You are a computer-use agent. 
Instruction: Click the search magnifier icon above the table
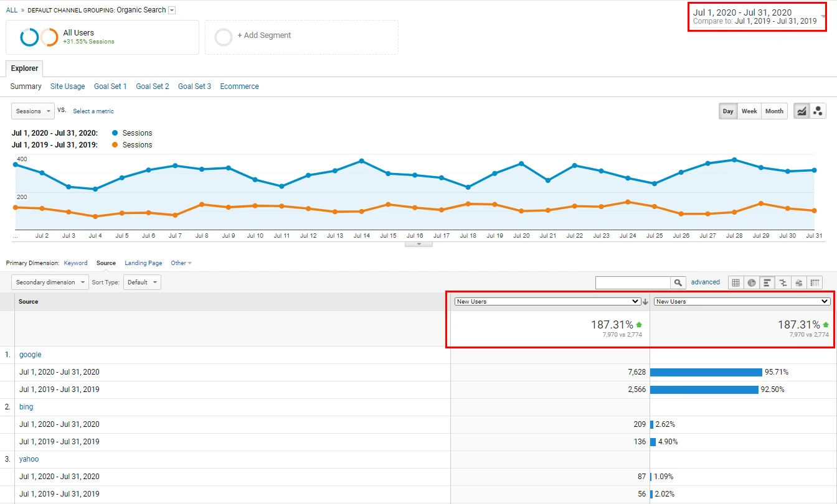click(678, 282)
